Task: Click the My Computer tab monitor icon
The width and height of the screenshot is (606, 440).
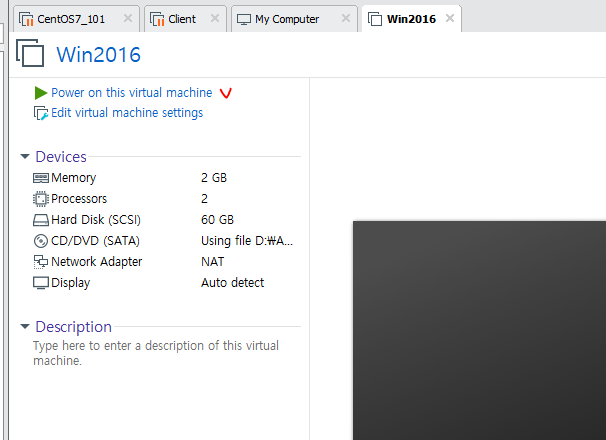Action: tap(244, 19)
